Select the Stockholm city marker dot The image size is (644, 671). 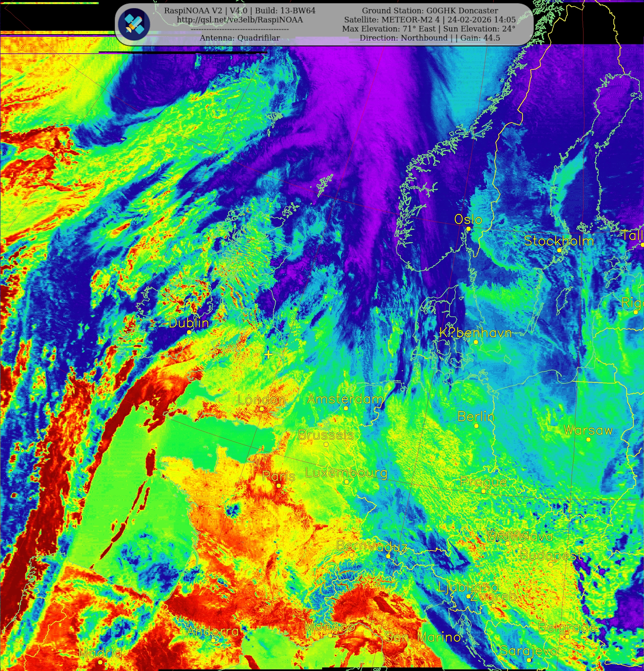(559, 250)
